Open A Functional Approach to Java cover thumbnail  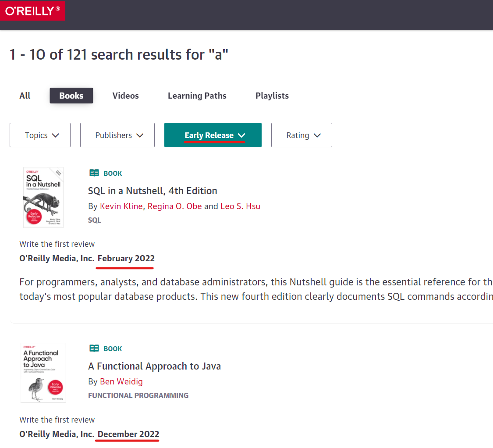click(43, 373)
